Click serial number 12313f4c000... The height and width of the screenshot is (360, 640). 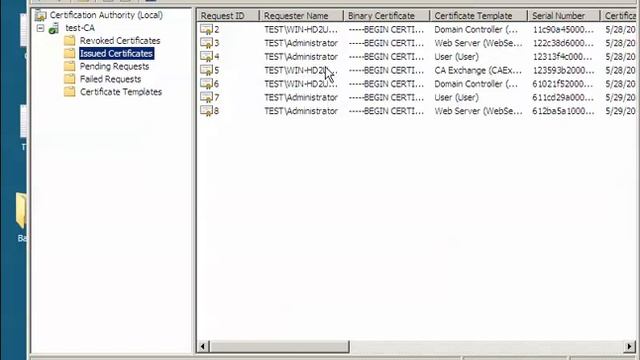point(562,57)
